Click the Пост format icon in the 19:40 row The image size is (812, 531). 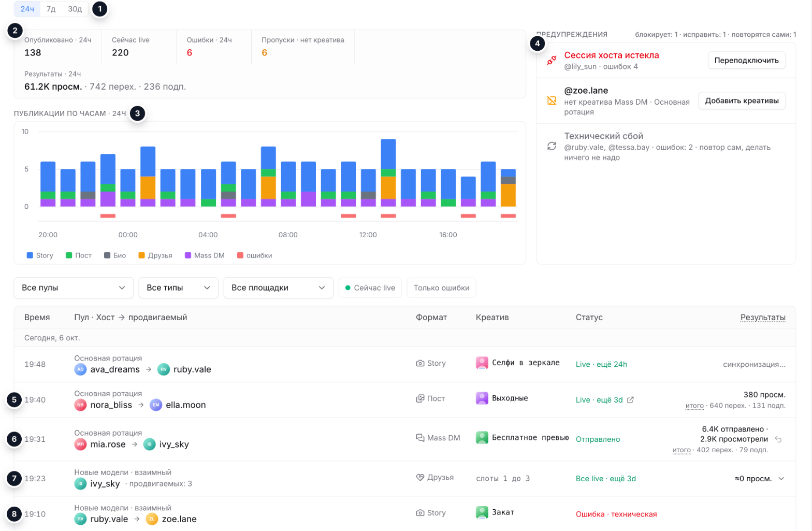click(420, 399)
